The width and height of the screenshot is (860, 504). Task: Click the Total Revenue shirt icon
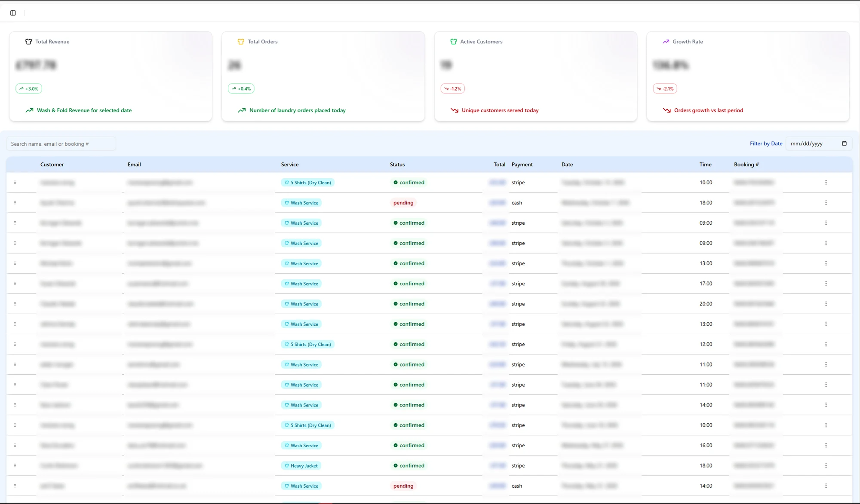pyautogui.click(x=29, y=42)
